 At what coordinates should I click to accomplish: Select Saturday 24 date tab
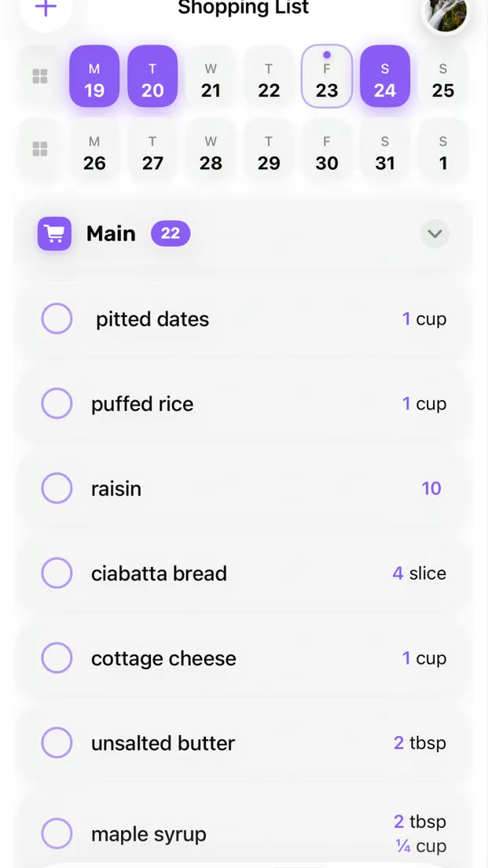pyautogui.click(x=385, y=75)
